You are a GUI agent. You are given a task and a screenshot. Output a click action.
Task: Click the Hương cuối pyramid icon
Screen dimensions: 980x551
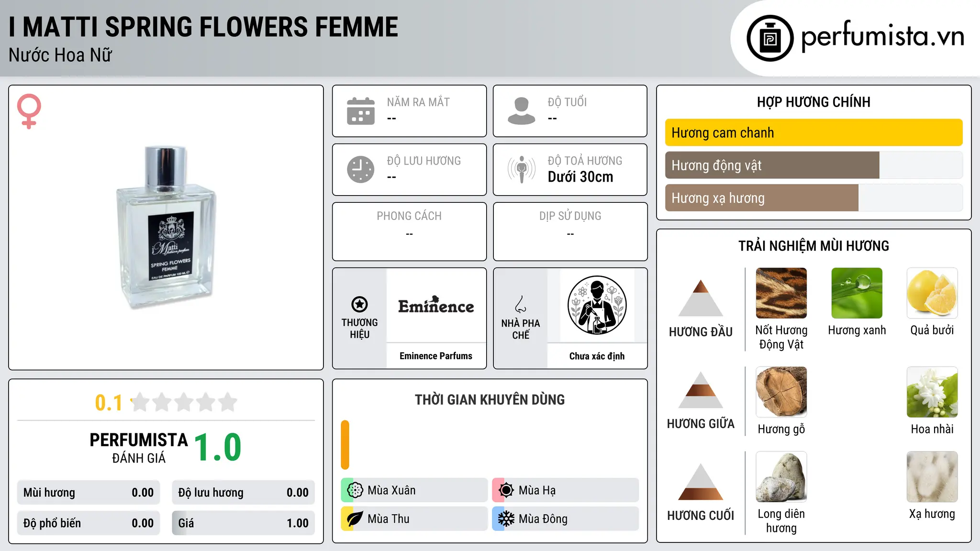point(701,482)
